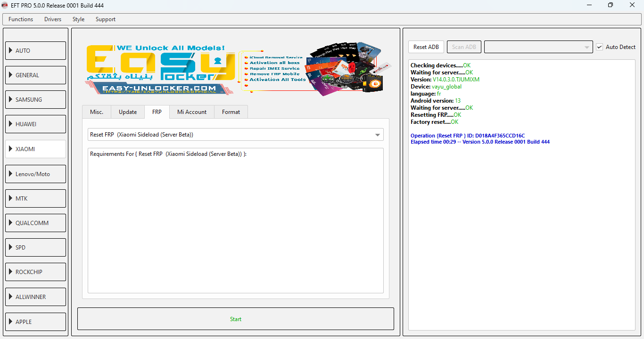Image resolution: width=644 pixels, height=339 pixels.
Task: Expand the AUTO category arrow
Action: (10, 50)
